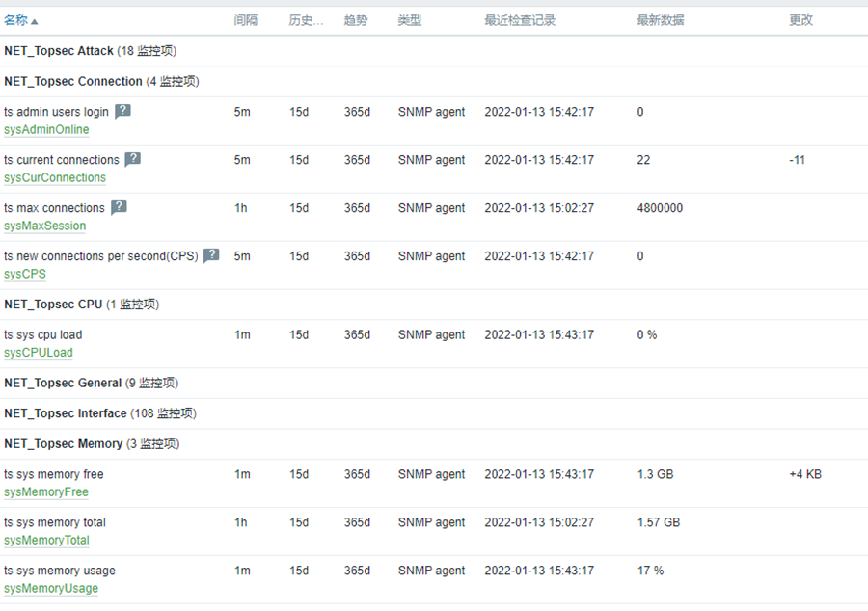Select 'ts new connections per second(CPS)' name
Image resolution: width=868 pixels, height=611 pixels.
(100, 256)
